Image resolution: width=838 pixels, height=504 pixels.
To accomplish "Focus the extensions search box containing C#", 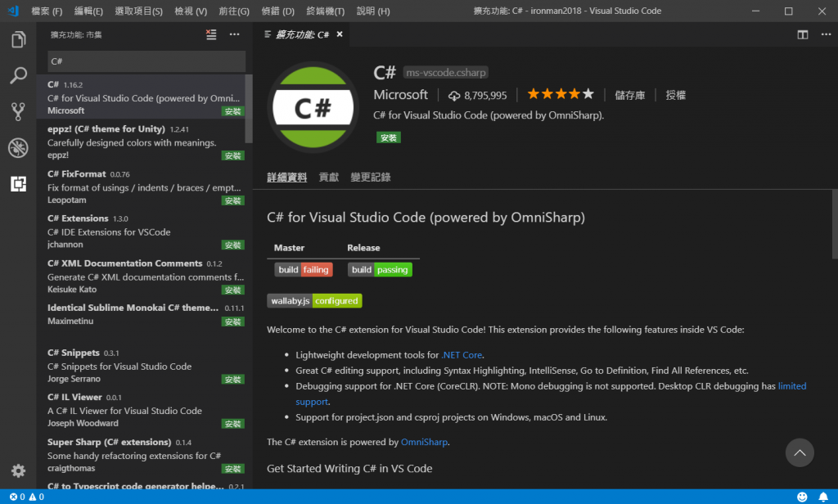I will [x=146, y=61].
